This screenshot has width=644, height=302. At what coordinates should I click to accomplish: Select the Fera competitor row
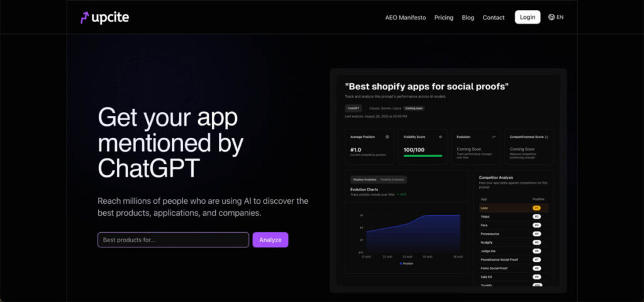[513, 225]
